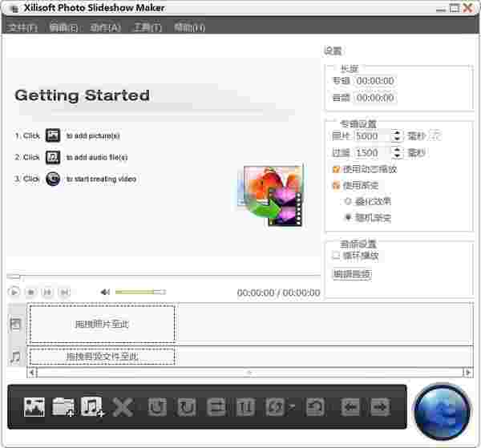
Task: Decrease the 5000 duration with down arrow
Action: [x=398, y=139]
